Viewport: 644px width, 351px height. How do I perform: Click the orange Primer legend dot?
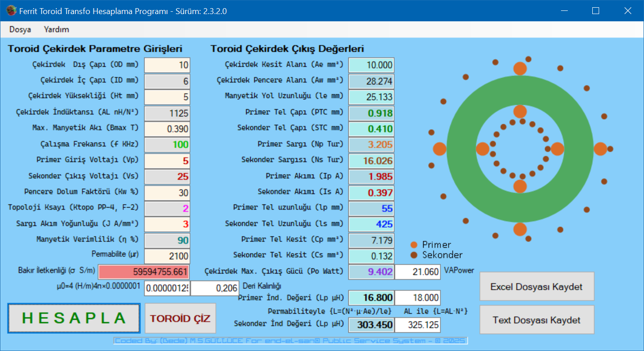[x=414, y=245]
